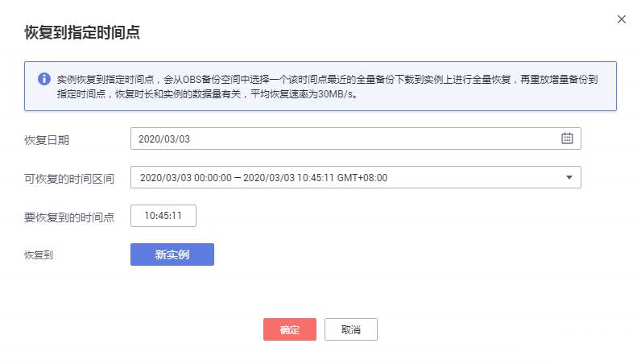Viewport: 641px width, 364px height.
Task: Select 新实例 as restore target
Action: [172, 254]
